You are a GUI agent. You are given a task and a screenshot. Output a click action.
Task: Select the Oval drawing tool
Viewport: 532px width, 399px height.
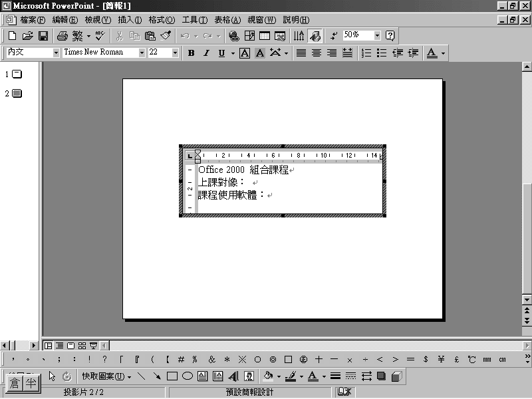pos(188,376)
